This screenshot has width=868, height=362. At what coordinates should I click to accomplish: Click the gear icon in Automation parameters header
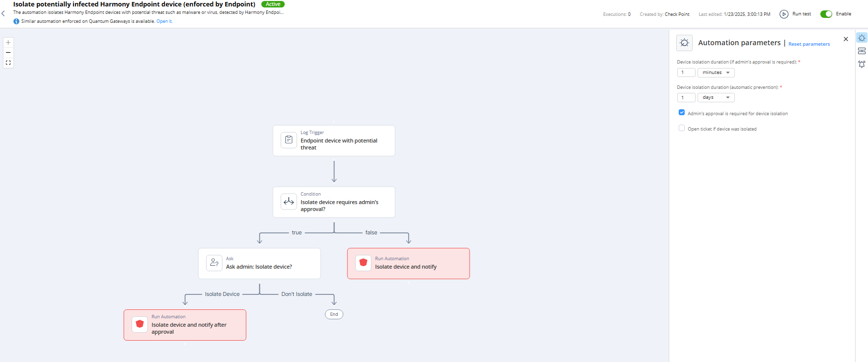684,43
